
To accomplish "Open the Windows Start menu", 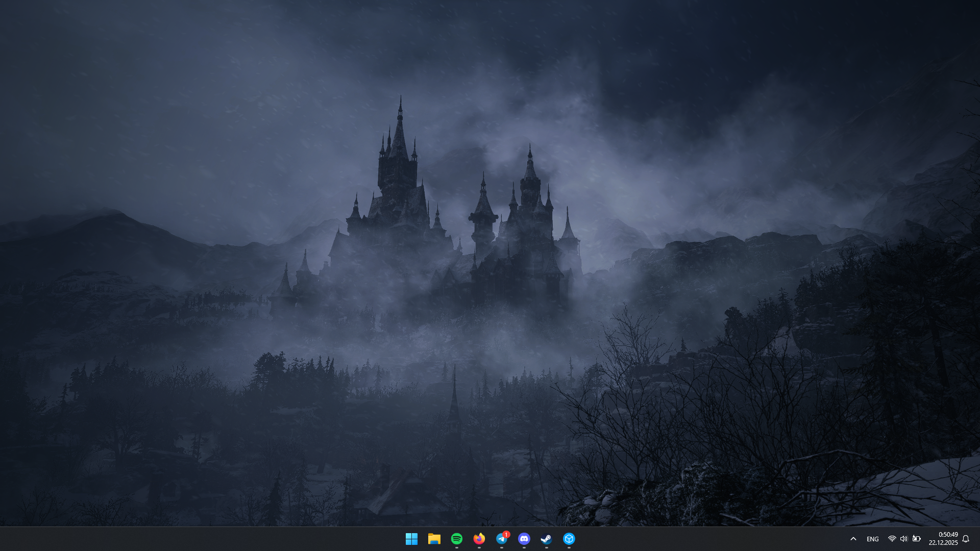I will (x=411, y=539).
